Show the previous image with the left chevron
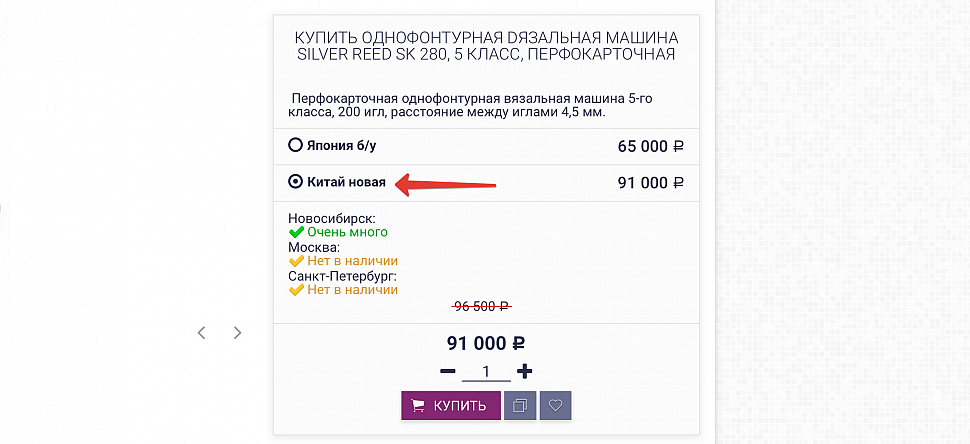 [x=201, y=333]
